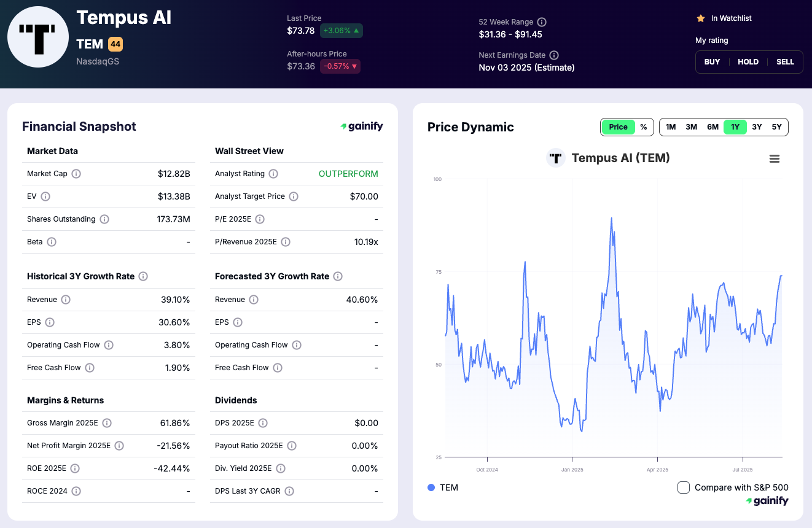Select the 1Y time range

tap(735, 127)
